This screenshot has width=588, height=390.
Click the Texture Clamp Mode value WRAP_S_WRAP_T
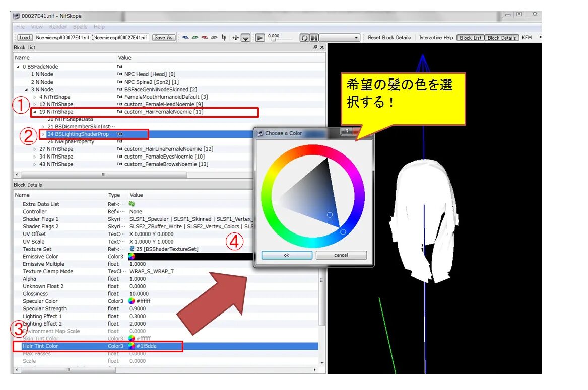coord(152,271)
